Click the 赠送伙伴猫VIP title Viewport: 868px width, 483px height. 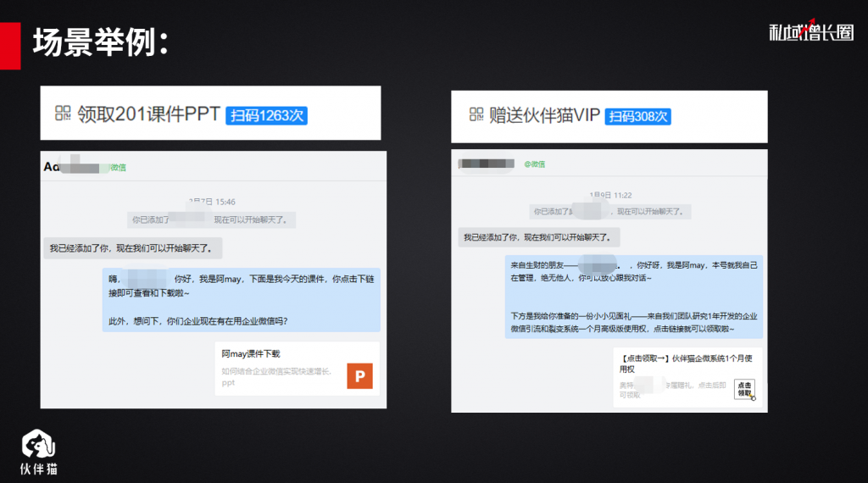[544, 115]
